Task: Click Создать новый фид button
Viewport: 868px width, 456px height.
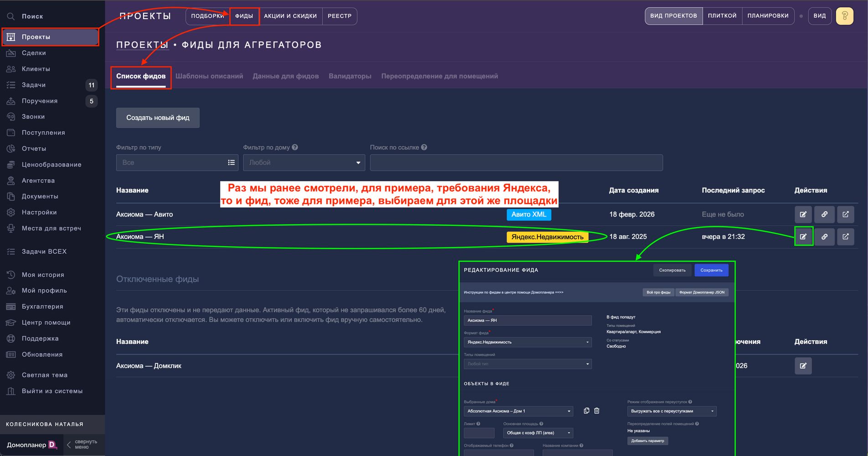Action: (x=158, y=118)
